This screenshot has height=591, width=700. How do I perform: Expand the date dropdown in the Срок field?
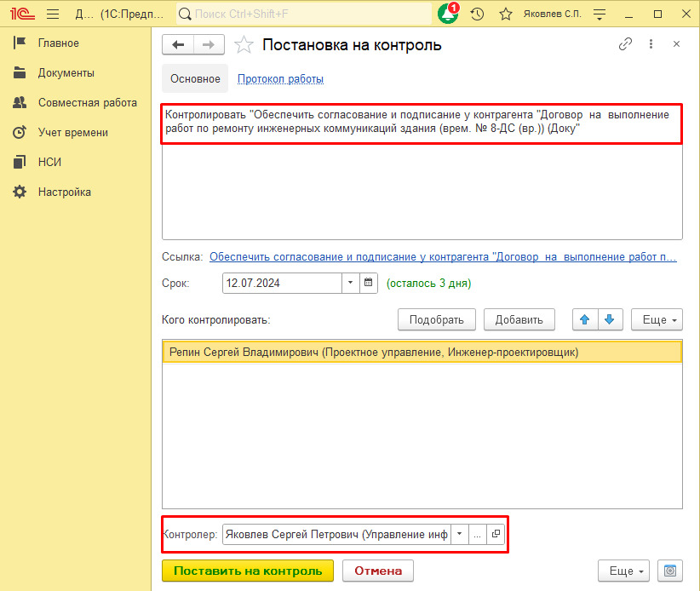click(x=348, y=283)
